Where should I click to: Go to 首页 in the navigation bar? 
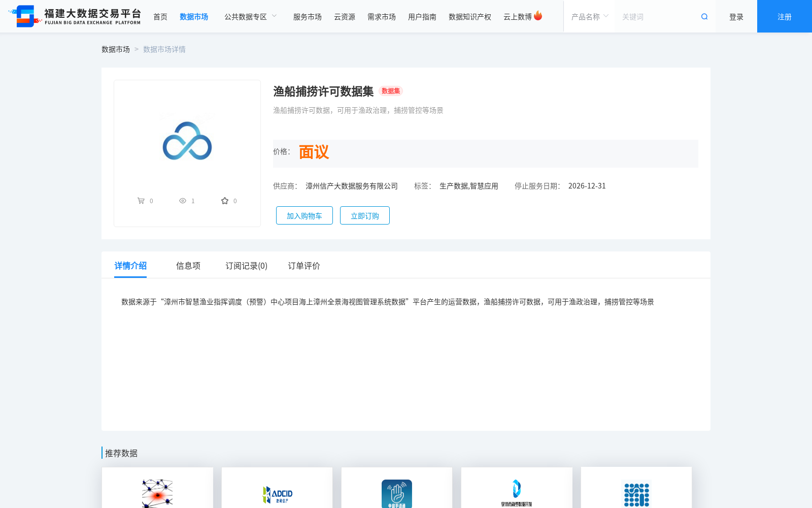pos(160,17)
